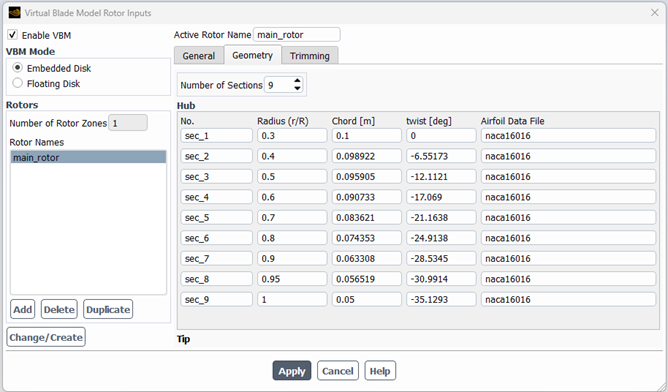Open the Geometry tab
The width and height of the screenshot is (668, 392).
252,55
